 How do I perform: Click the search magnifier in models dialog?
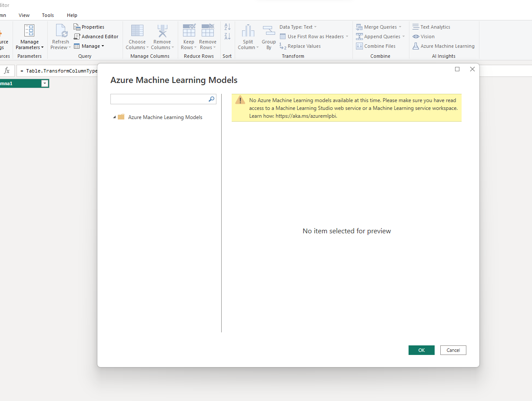[x=212, y=99]
